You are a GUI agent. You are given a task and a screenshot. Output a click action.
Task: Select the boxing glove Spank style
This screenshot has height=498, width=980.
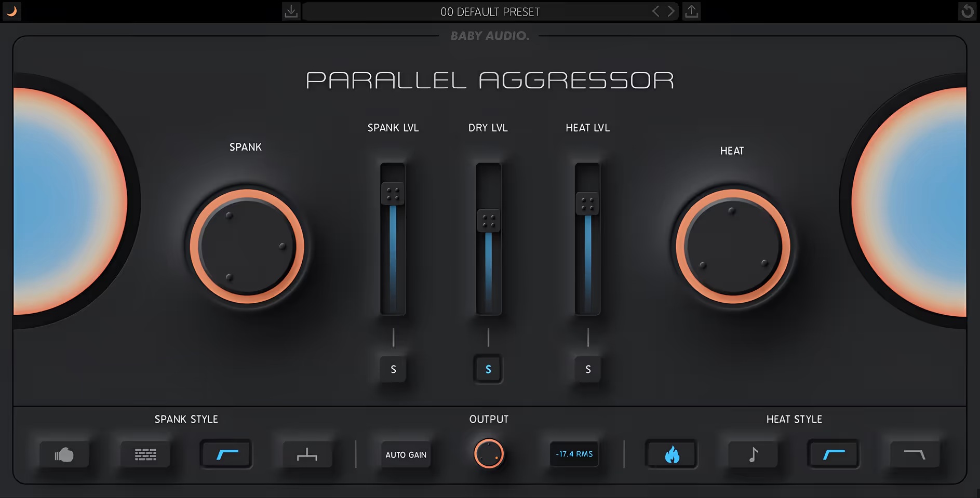[64, 454]
